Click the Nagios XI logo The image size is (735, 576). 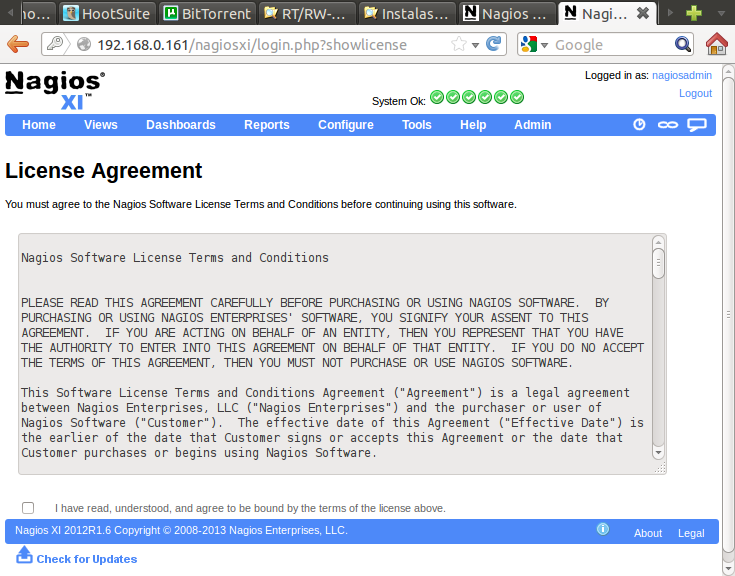click(55, 90)
